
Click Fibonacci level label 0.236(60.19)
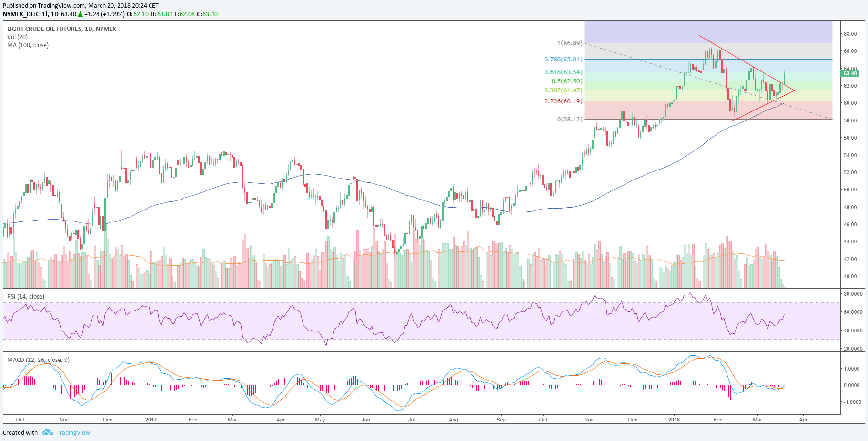click(x=563, y=101)
